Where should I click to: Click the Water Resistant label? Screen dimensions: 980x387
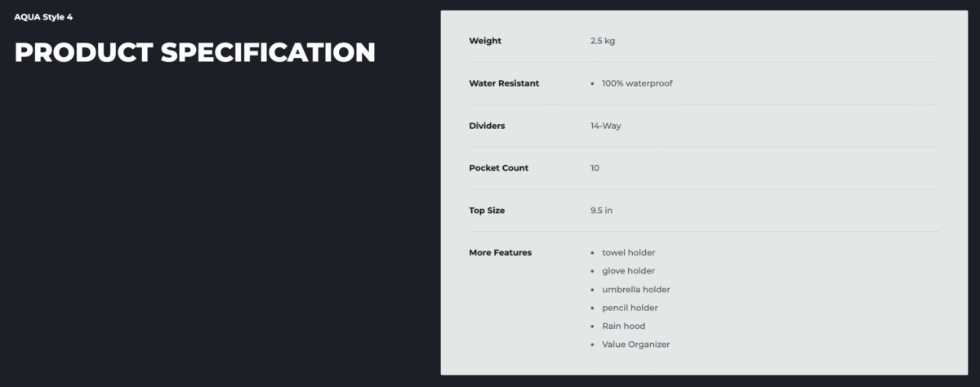tap(504, 83)
